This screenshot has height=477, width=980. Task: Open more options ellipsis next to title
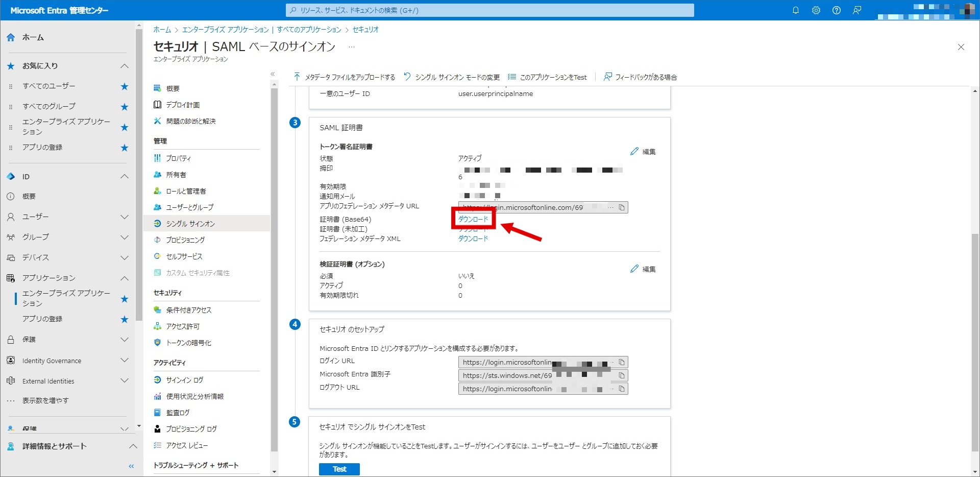click(351, 47)
